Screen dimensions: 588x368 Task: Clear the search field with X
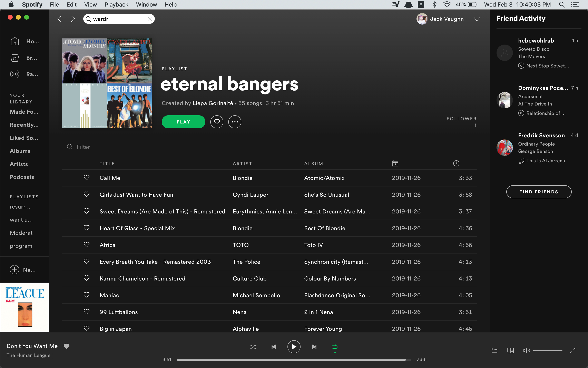click(x=150, y=19)
